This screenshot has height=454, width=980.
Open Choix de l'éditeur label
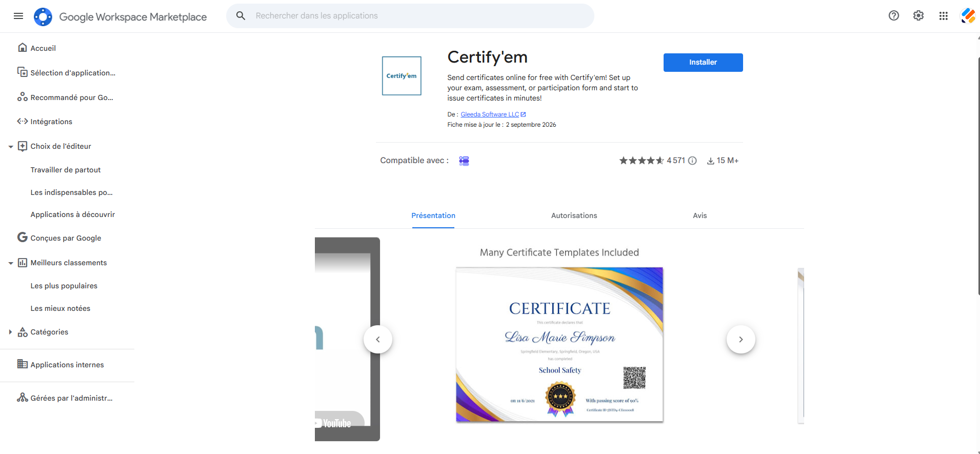coord(61,146)
